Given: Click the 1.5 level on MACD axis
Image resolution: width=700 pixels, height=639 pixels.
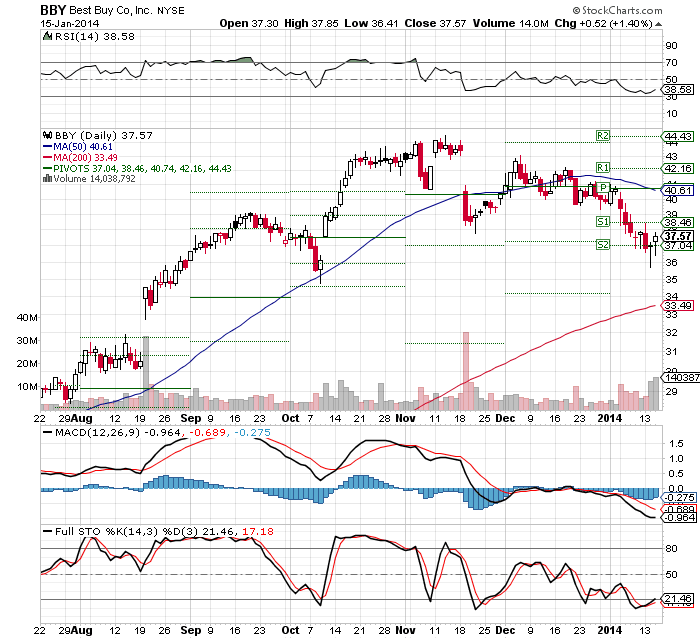Looking at the screenshot, I should [x=676, y=443].
